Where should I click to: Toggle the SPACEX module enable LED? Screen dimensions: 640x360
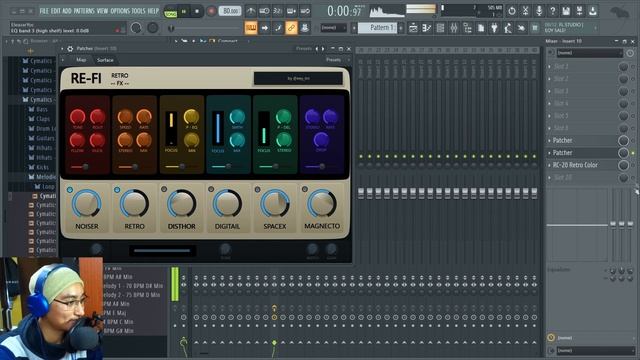tap(258, 189)
